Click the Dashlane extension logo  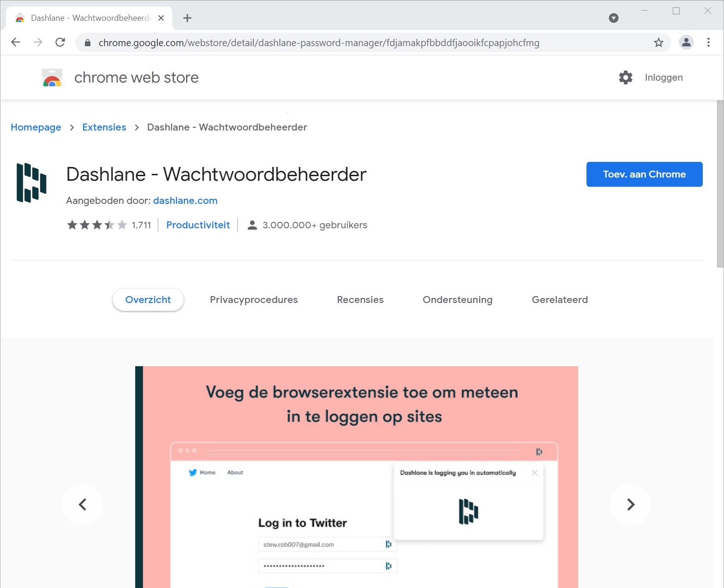31,183
